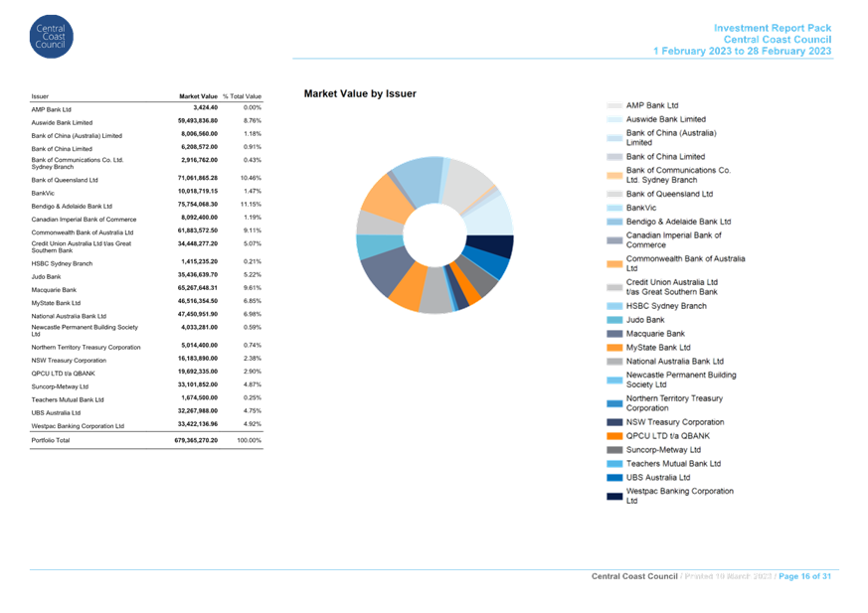Select 'Northern Territory Treasury Corporation' table row name
Viewport: 868px width, 613px height.
[x=86, y=348]
